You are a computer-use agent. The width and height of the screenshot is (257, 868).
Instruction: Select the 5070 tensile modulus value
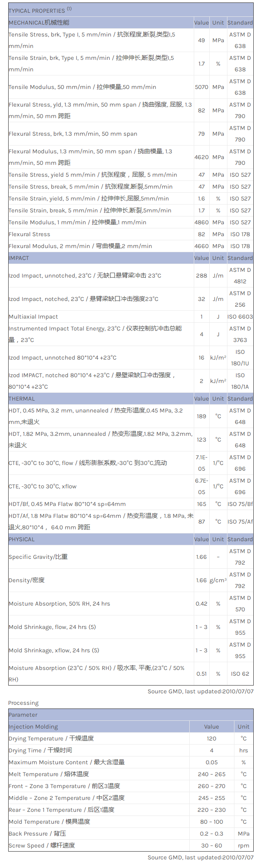point(202,87)
